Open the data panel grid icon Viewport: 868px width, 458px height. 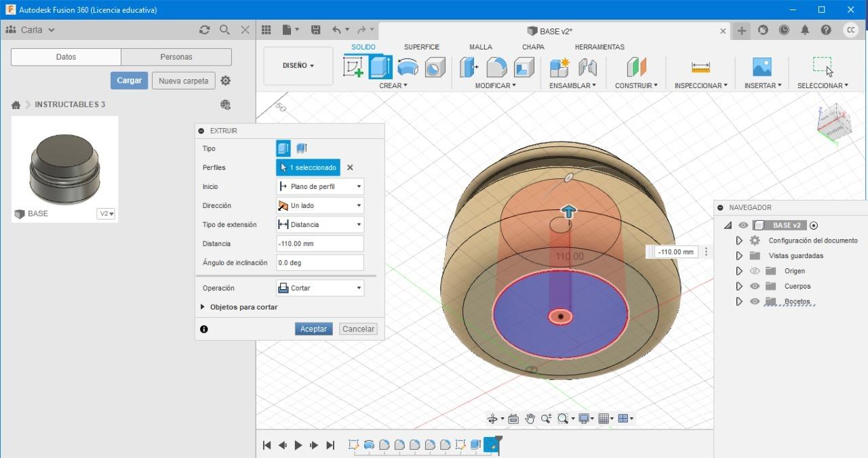click(x=266, y=30)
